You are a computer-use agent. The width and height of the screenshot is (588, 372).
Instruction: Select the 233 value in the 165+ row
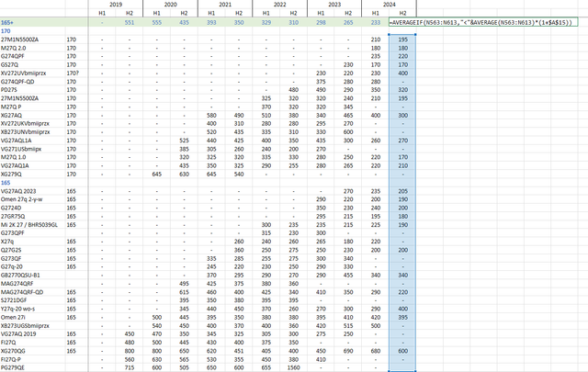376,22
